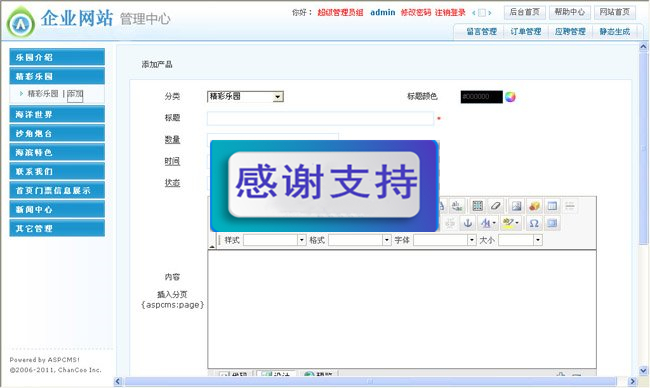
Task: Click the horizontal scrollbar left arrow
Action: [x=118, y=381]
